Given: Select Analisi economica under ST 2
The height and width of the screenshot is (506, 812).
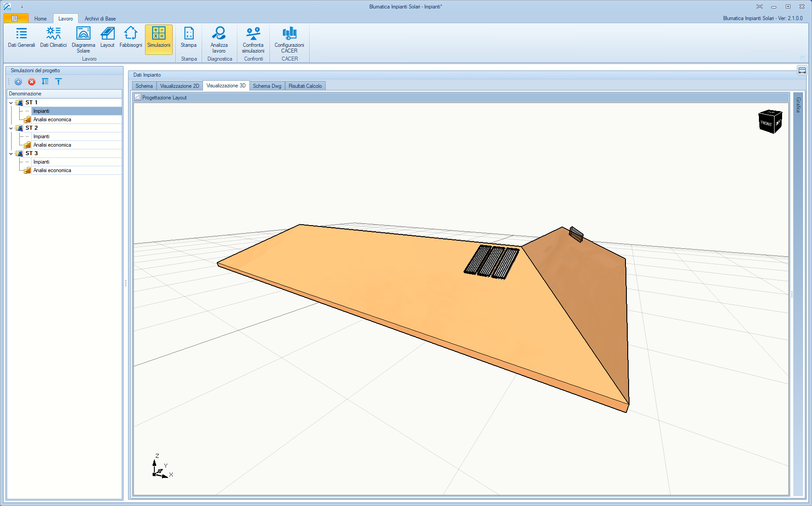Looking at the screenshot, I should [52, 145].
